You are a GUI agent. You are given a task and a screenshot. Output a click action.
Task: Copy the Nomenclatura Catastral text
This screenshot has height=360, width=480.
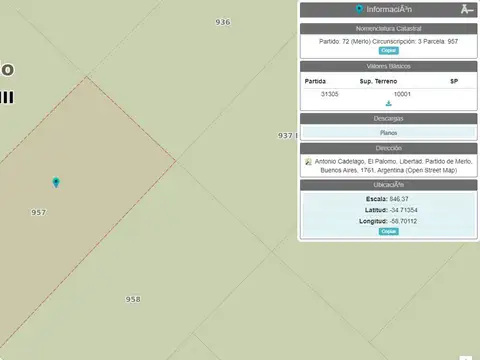tap(389, 50)
